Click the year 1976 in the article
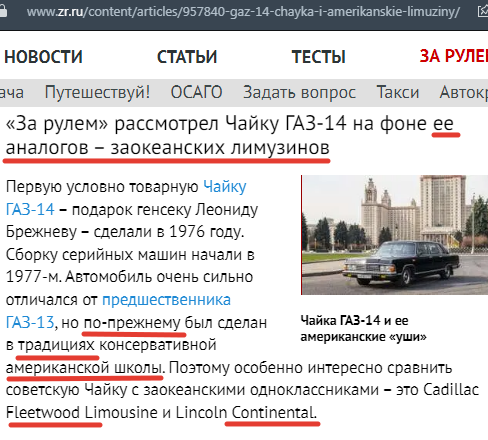The width and height of the screenshot is (488, 440). [186, 232]
